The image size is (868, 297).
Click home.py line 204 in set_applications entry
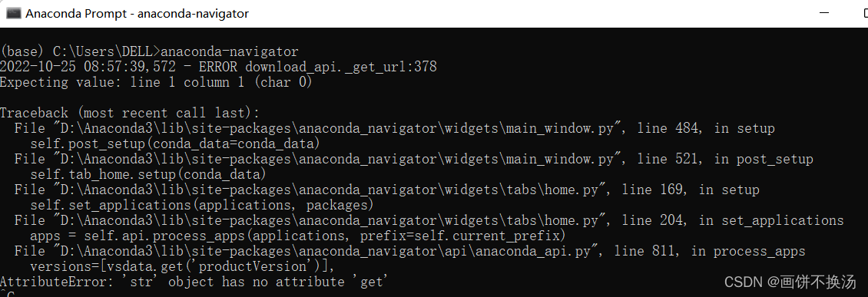(x=429, y=221)
